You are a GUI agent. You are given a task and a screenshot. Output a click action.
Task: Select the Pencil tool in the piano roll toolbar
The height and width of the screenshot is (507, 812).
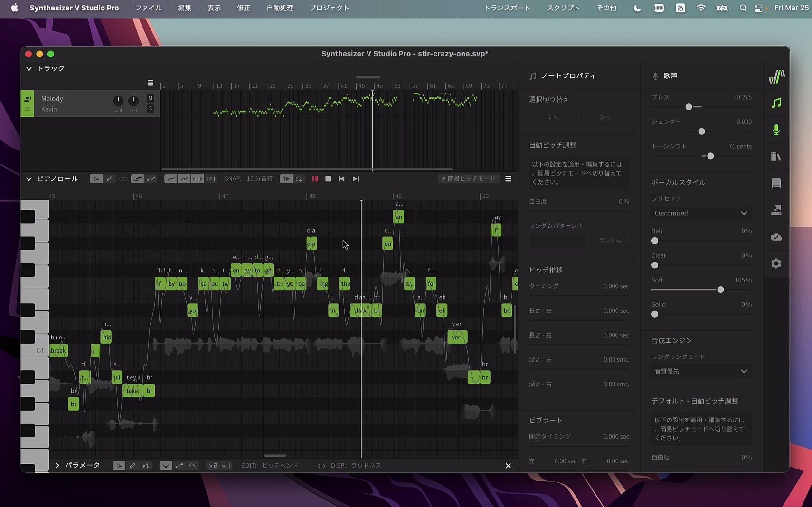[x=110, y=178]
